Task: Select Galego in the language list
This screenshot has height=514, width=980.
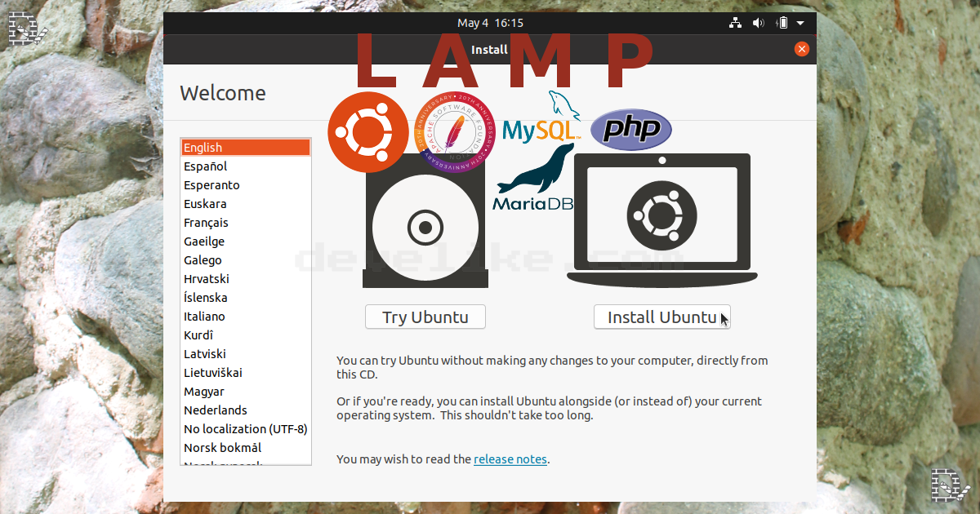Action: 246,260
